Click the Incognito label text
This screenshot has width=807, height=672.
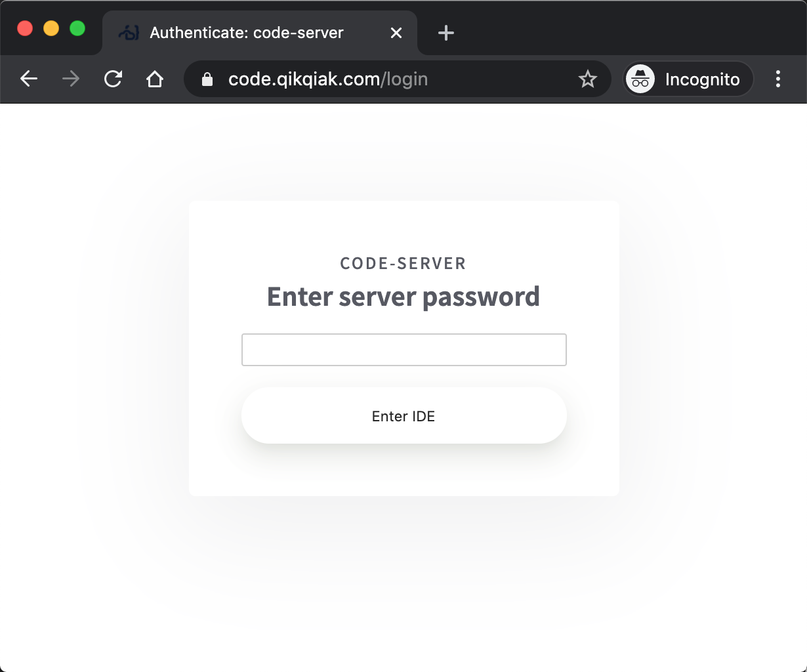(x=702, y=79)
